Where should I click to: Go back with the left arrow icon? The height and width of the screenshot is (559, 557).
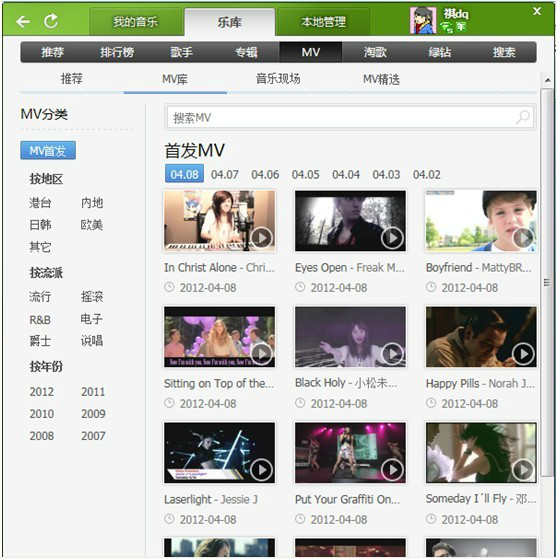23,22
